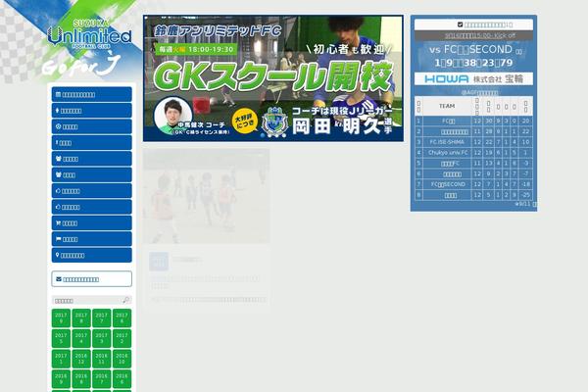The image size is (588, 392).
Task: Open the 2016 8 archive button
Action: coord(81,379)
